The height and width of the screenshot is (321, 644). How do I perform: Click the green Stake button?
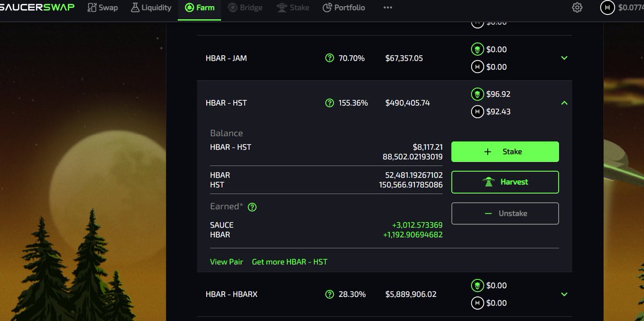[x=505, y=152]
